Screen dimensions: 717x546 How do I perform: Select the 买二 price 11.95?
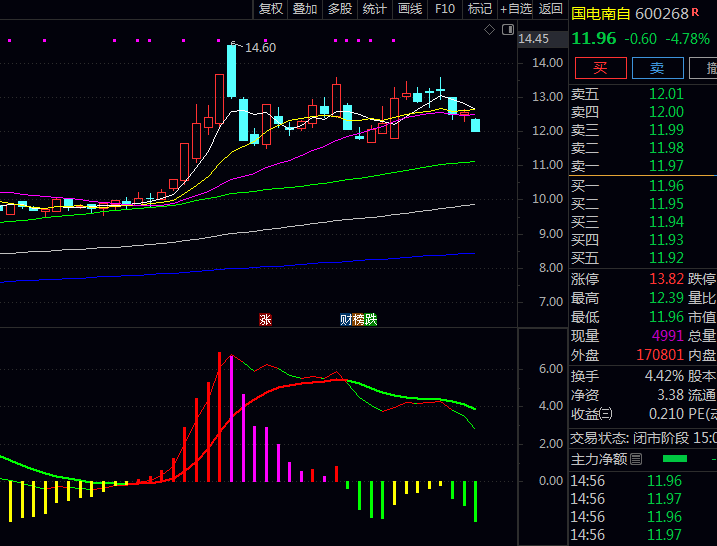coord(666,204)
